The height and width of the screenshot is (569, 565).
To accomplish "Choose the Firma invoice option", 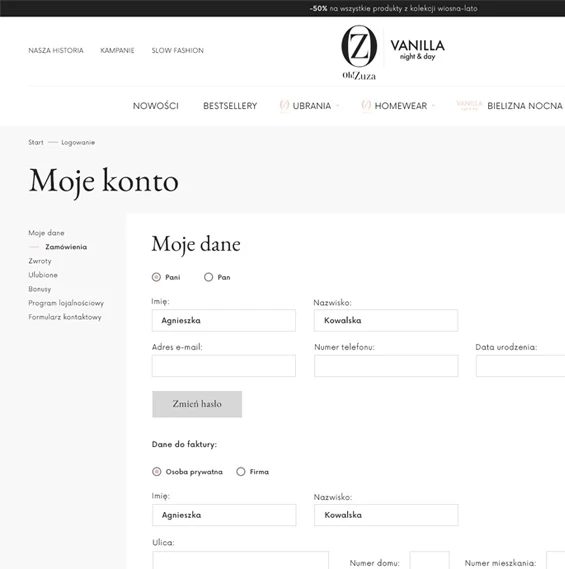I will (241, 472).
